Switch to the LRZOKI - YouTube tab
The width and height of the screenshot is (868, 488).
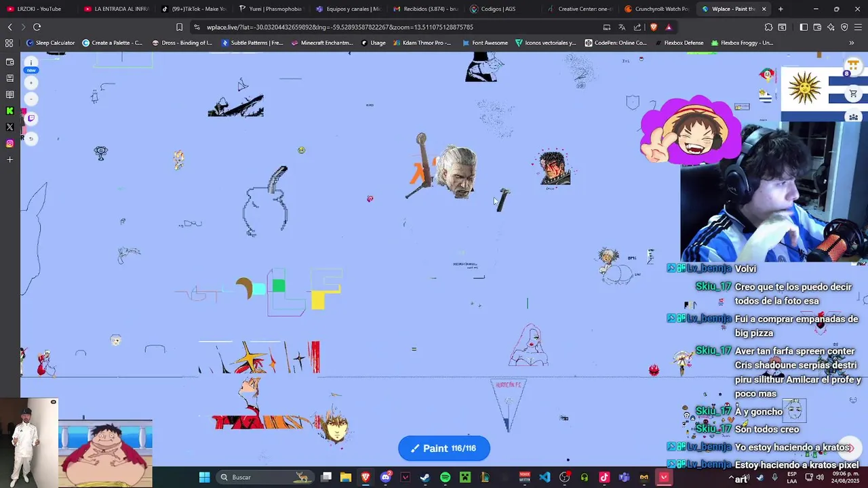(x=39, y=9)
